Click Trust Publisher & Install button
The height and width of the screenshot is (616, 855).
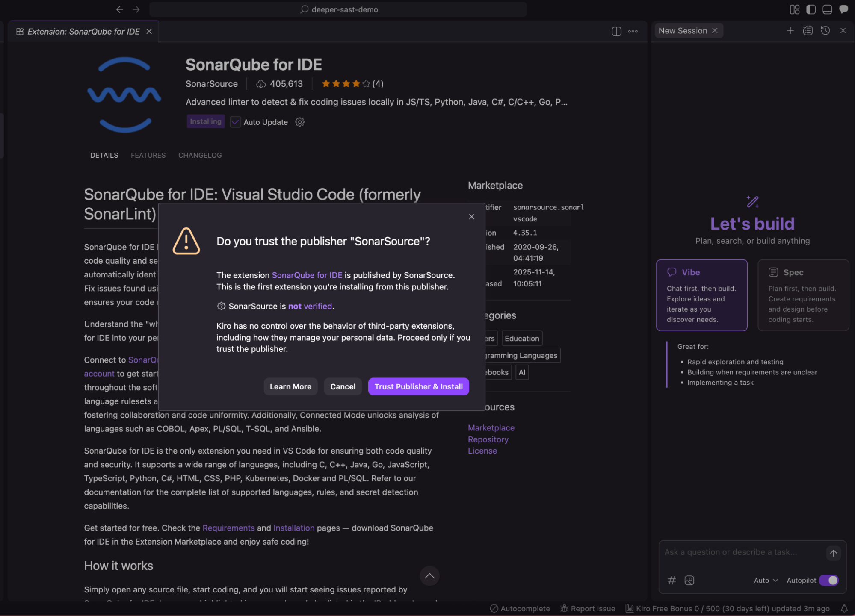click(x=418, y=386)
